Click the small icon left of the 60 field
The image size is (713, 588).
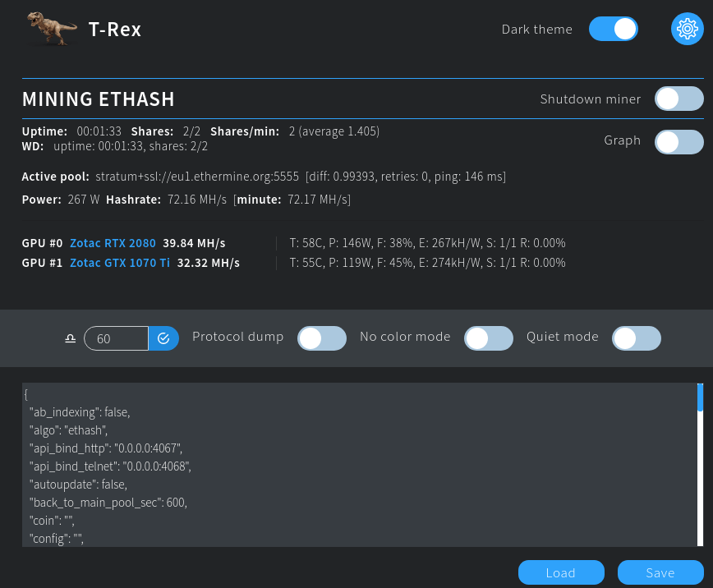click(x=71, y=338)
